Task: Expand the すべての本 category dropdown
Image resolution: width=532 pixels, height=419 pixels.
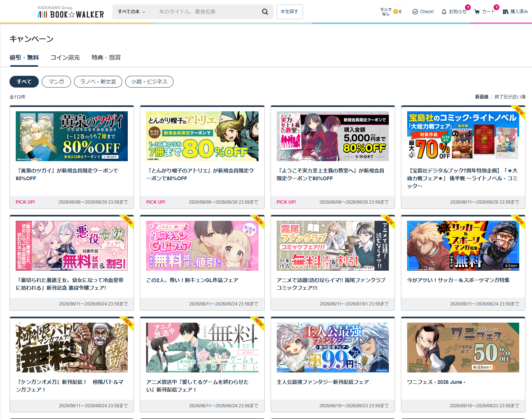Action: [131, 12]
